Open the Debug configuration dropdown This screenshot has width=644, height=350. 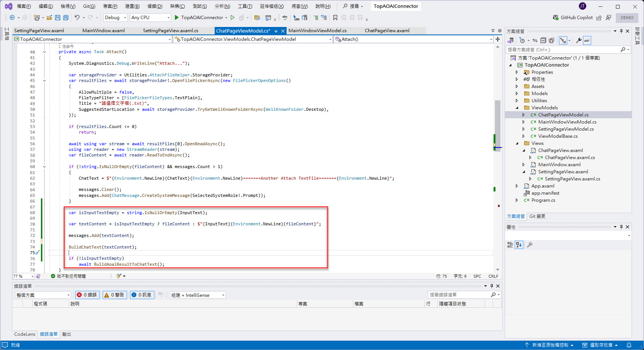click(115, 18)
